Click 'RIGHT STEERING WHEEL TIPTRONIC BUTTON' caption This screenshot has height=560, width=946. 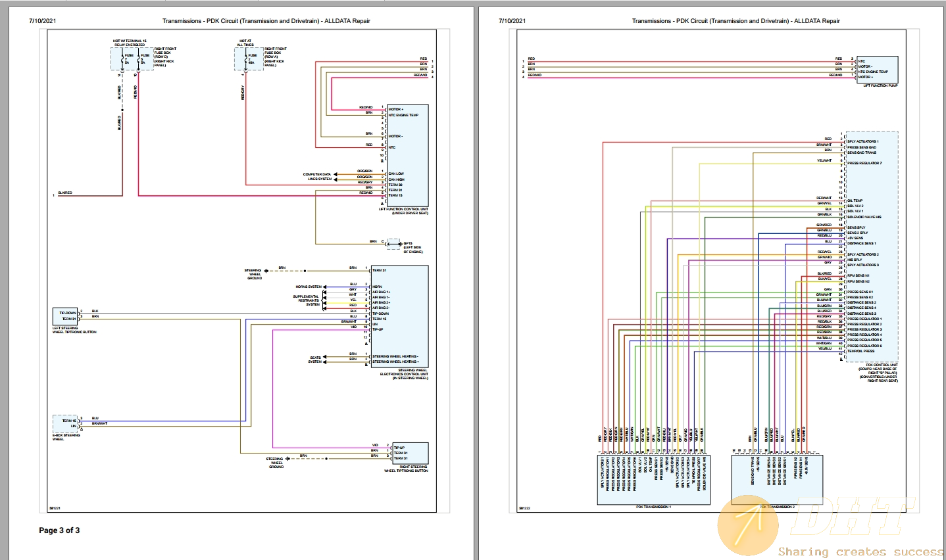point(406,469)
